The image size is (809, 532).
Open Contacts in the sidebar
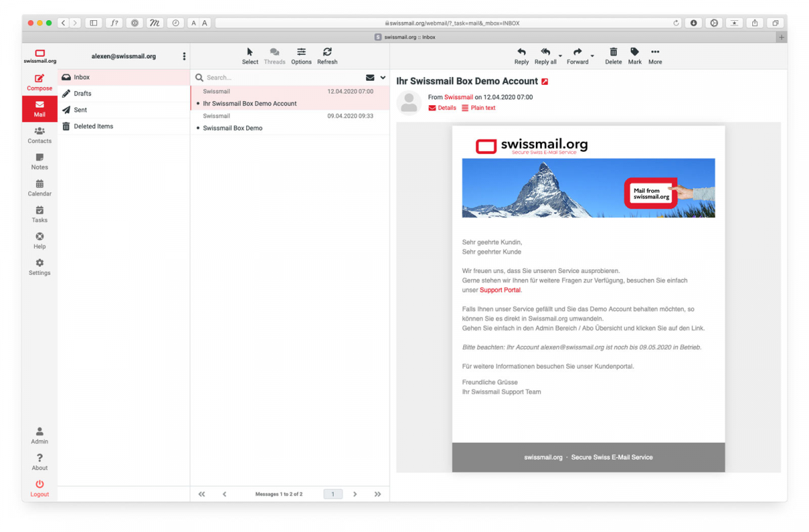click(40, 135)
